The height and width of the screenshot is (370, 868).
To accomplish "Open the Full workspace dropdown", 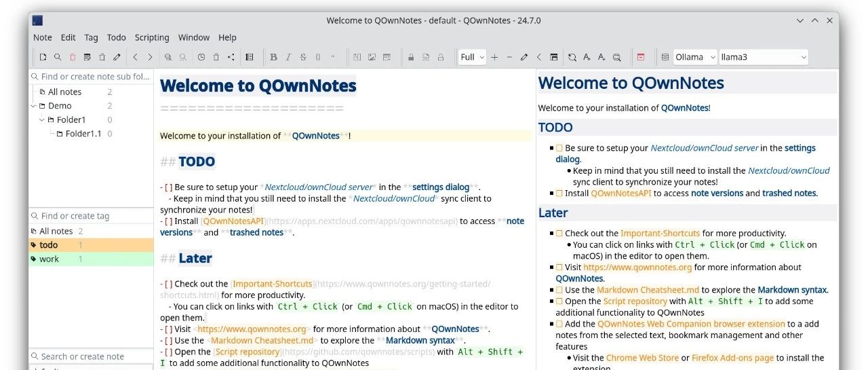I will pyautogui.click(x=473, y=57).
